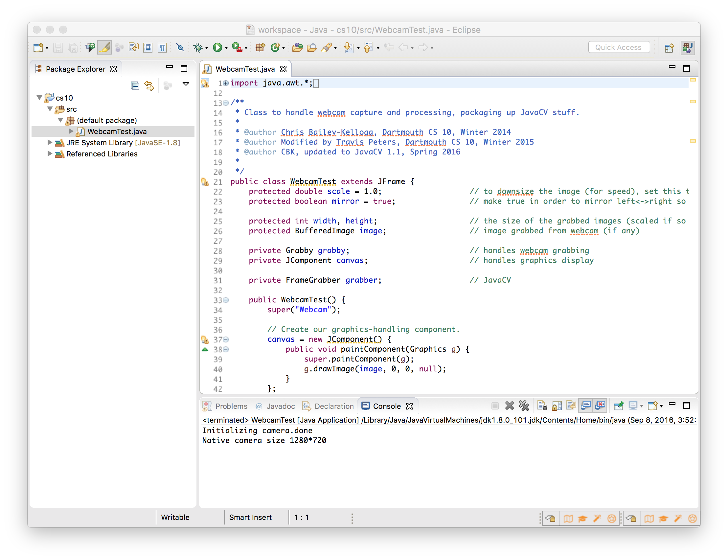Collapse the src folder node

[x=50, y=109]
